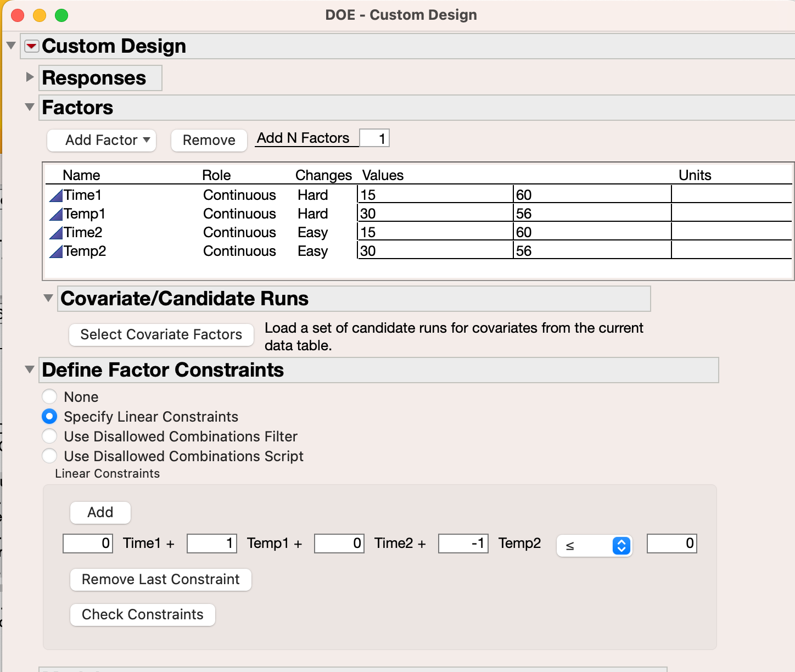This screenshot has height=672, width=795.
Task: Click the Select Covariate Factors button
Action: [161, 334]
